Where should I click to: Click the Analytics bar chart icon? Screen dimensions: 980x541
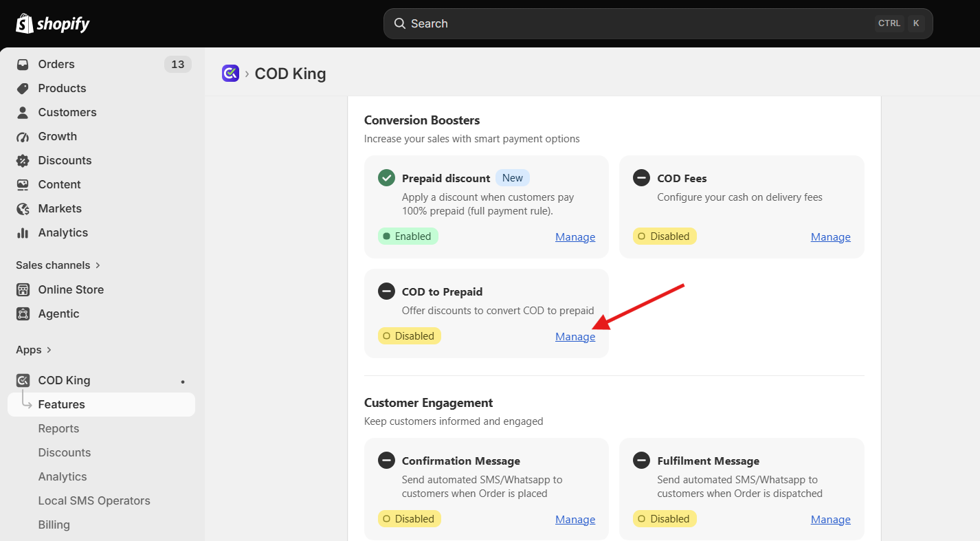tap(23, 232)
